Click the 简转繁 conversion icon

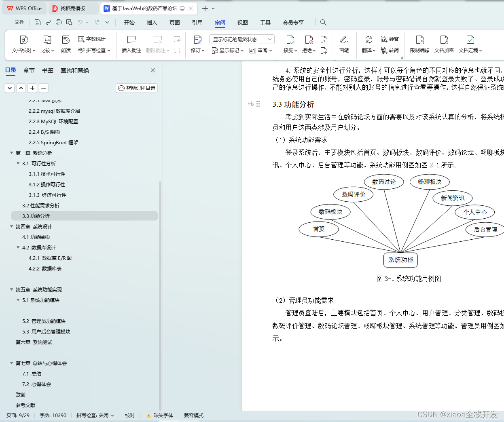[390, 39]
